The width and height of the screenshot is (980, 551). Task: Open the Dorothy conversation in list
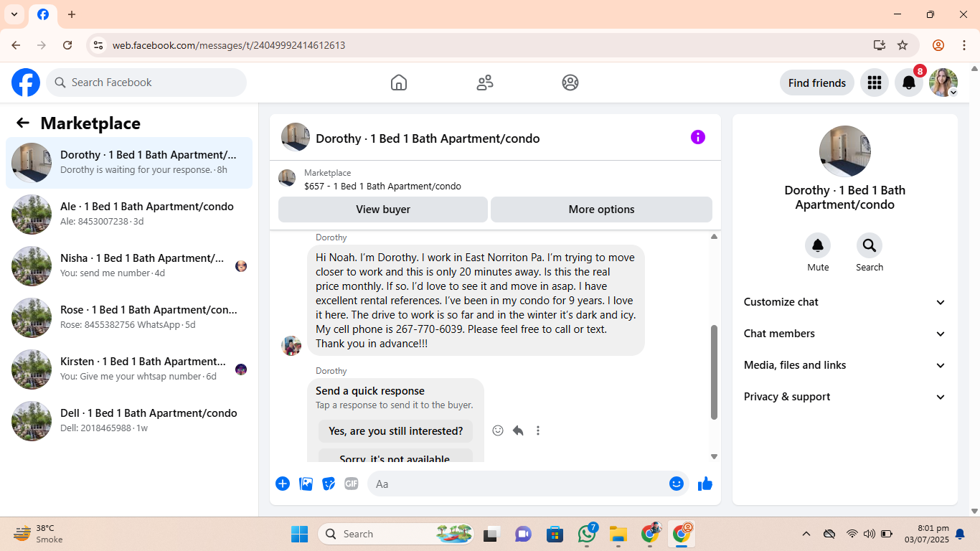[129, 163]
